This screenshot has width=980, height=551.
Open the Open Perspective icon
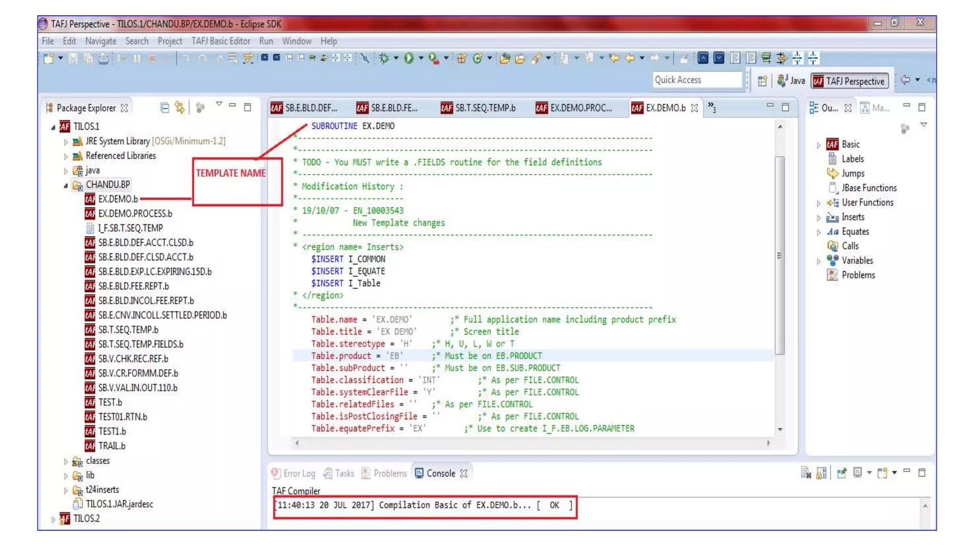762,81
